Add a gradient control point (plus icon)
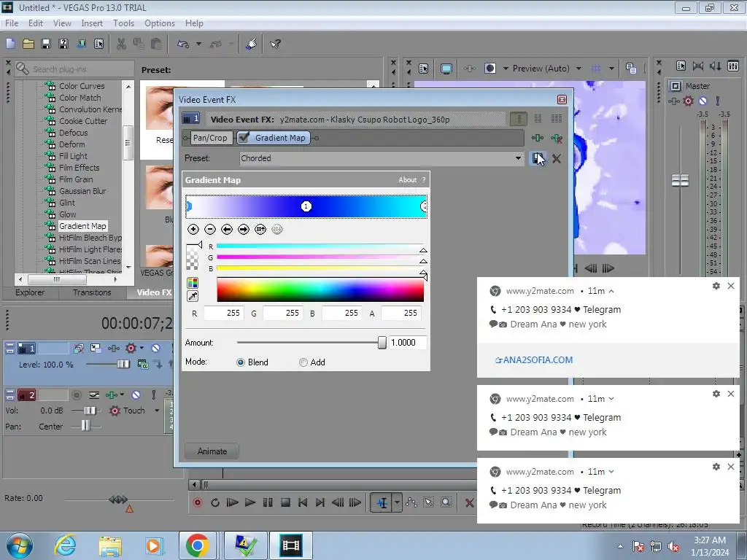 pos(193,230)
